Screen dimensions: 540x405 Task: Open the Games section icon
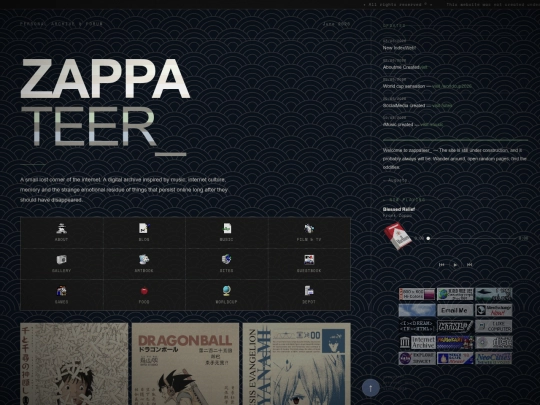pos(61,291)
